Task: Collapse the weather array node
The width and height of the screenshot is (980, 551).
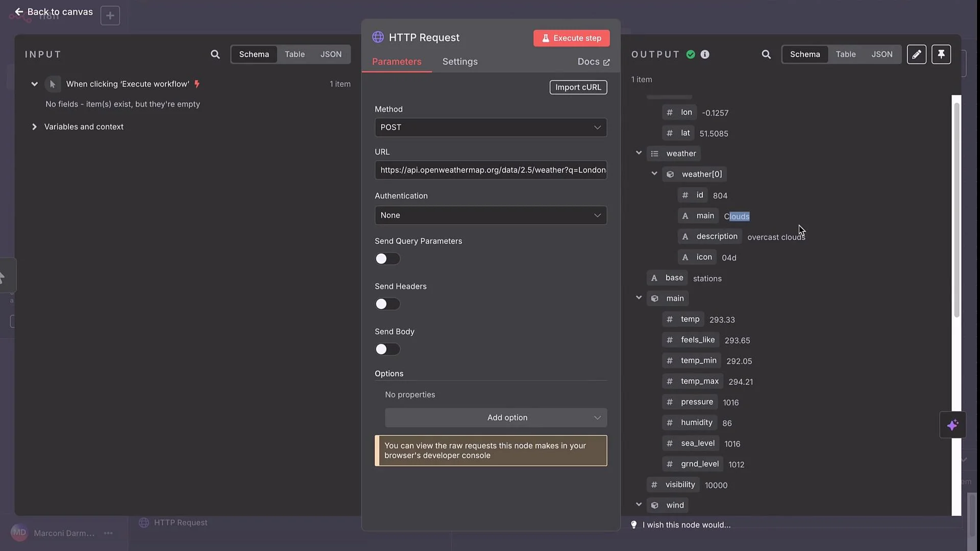Action: (639, 153)
